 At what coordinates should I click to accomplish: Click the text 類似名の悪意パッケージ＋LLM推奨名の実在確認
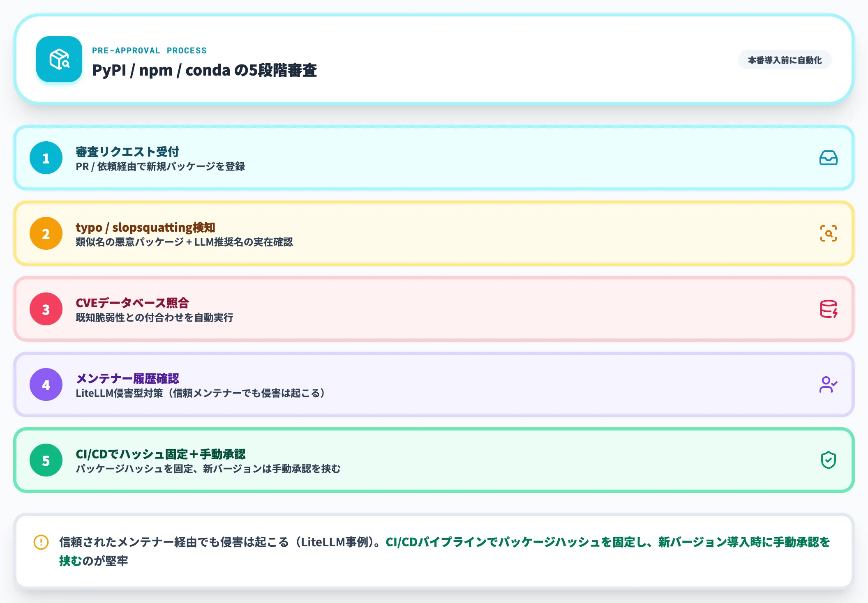pyautogui.click(x=184, y=242)
